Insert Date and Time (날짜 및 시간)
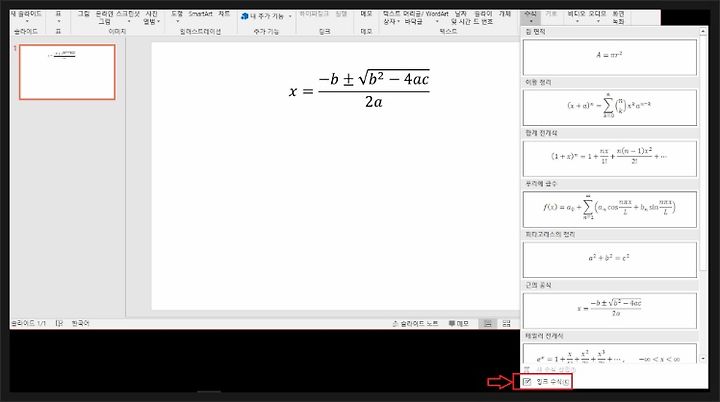720x402 pixels. coord(460,17)
